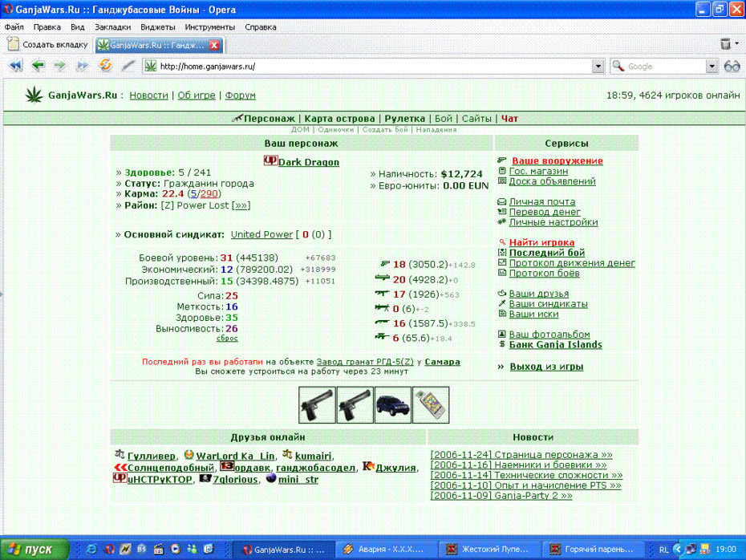
Task: Open the Вид menu
Action: 77,27
